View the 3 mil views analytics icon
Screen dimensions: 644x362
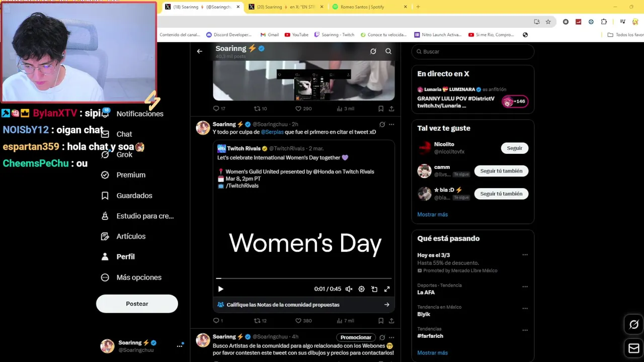tap(345, 109)
